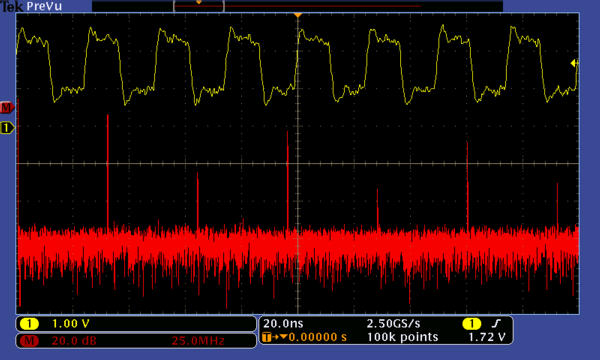600x360 pixels.
Task: Click the record overview bar at top
Action: 297,6
